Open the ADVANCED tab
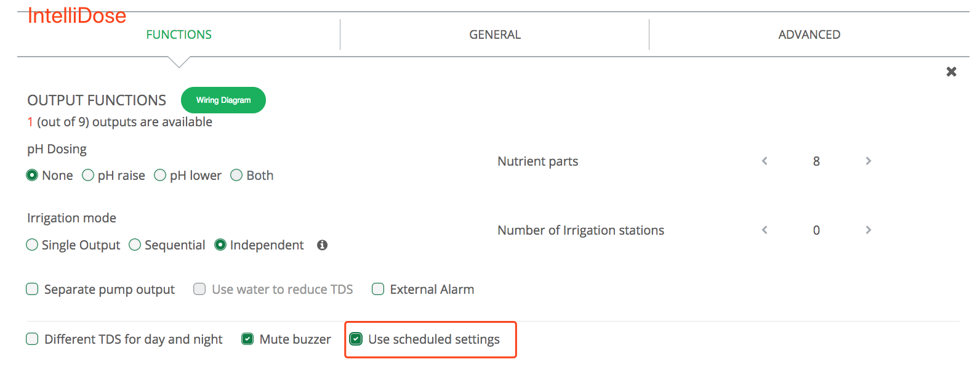The width and height of the screenshot is (980, 385). (809, 34)
